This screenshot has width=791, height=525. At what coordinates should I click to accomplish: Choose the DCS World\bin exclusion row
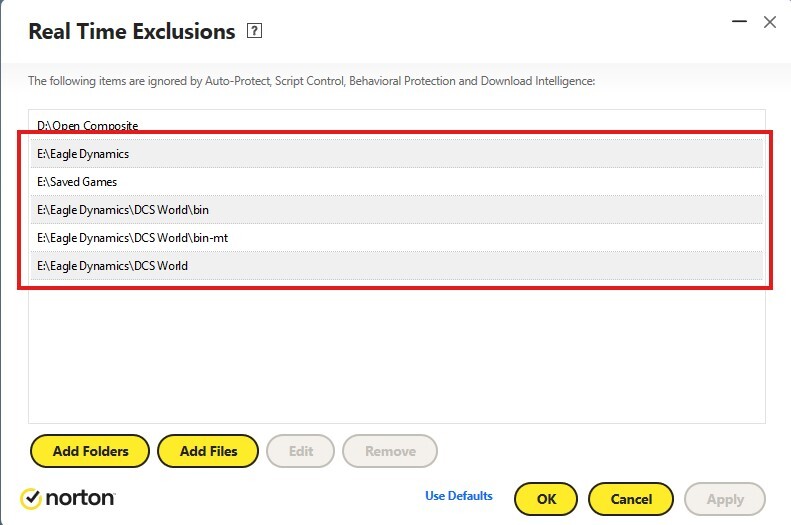397,210
